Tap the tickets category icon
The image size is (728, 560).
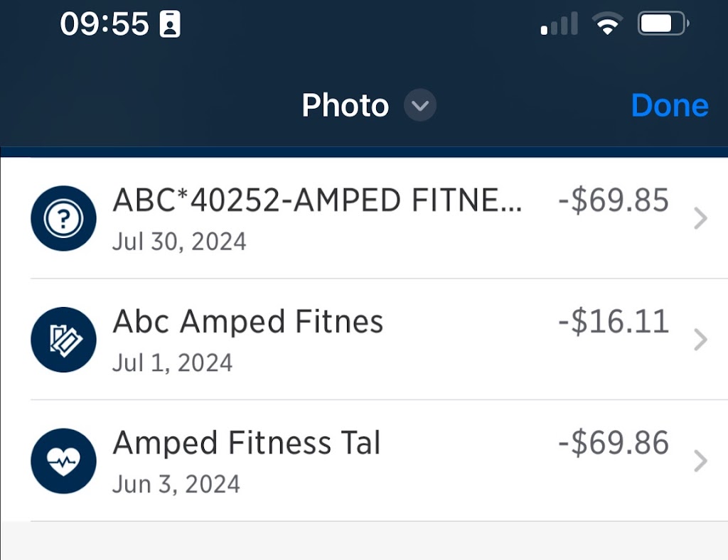pyautogui.click(x=63, y=340)
